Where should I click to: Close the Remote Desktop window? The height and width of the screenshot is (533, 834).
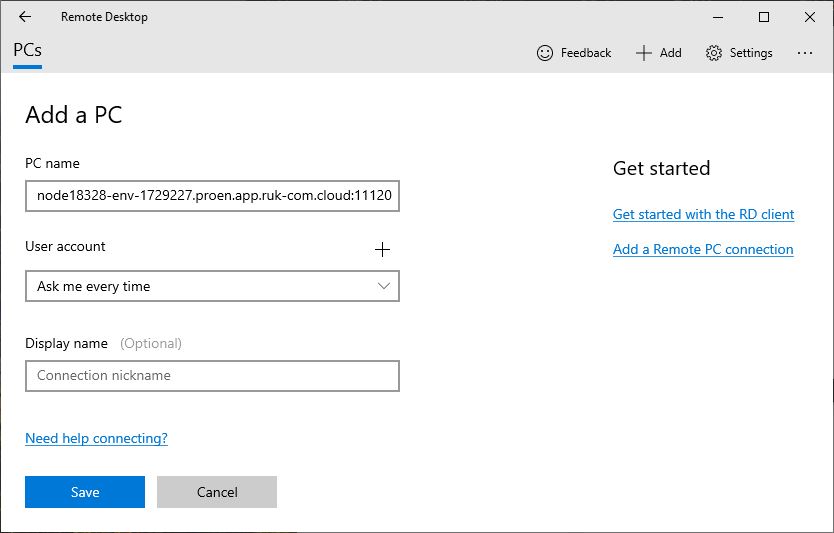point(810,17)
